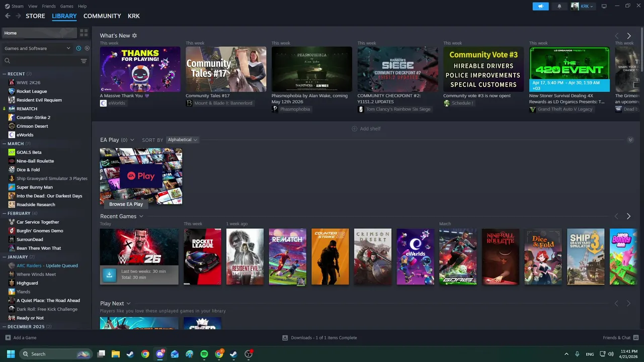Show hidden system tray icons chevron

click(567, 354)
